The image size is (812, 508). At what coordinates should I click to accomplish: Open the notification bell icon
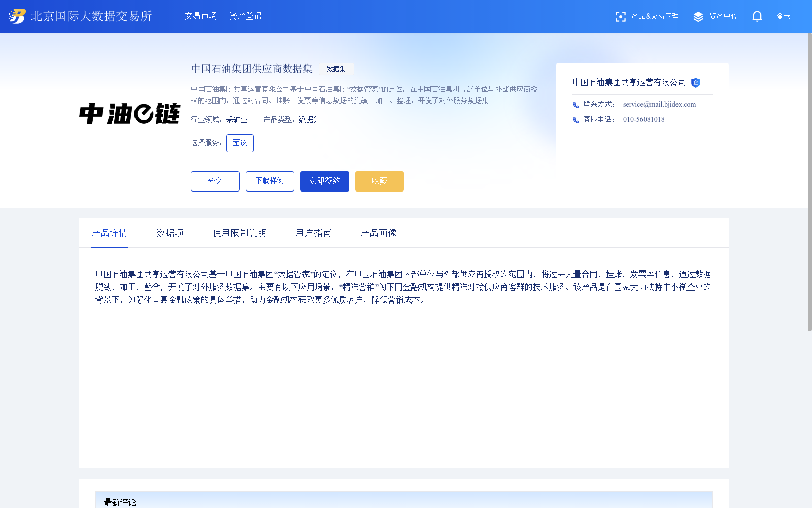(x=757, y=16)
